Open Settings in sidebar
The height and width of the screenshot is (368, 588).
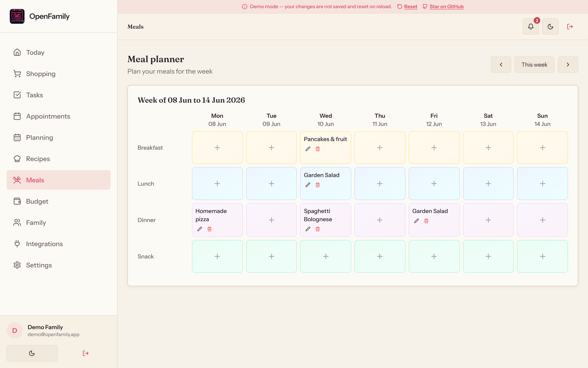pos(58,265)
